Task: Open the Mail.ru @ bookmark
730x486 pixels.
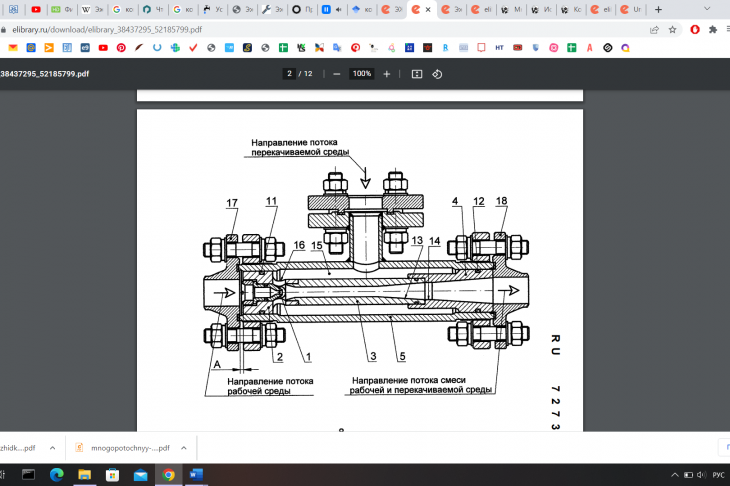Action: click(31, 47)
